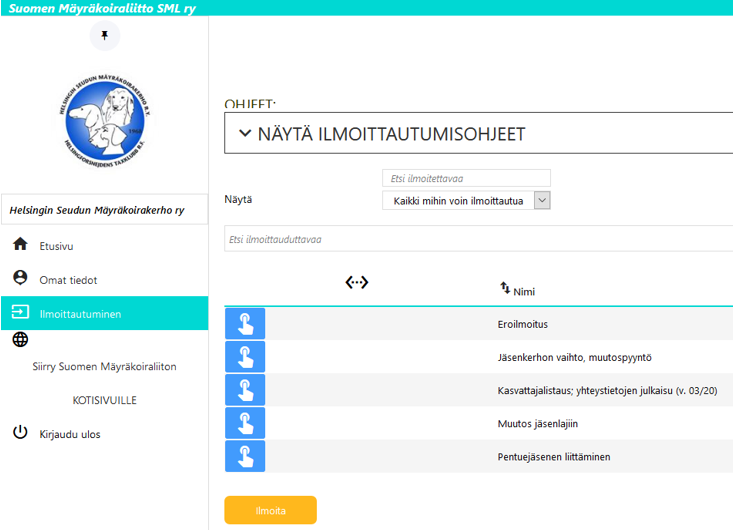Select Kirjaudu ulos
This screenshot has height=530, width=733.
(70, 434)
